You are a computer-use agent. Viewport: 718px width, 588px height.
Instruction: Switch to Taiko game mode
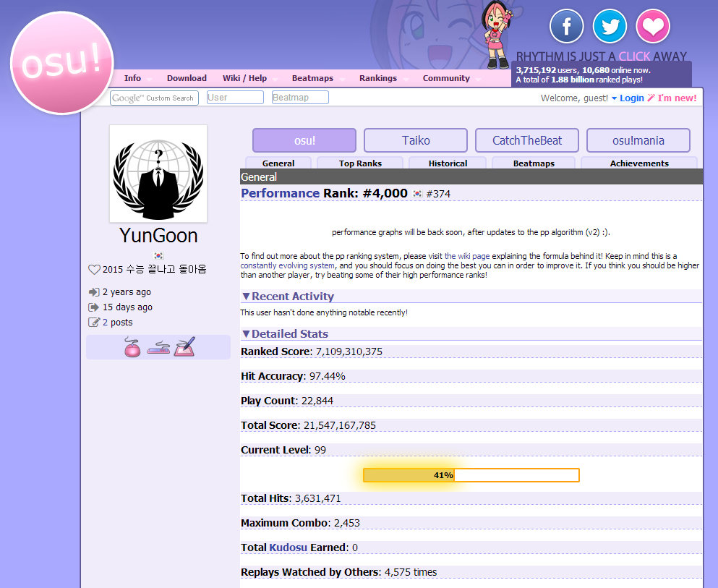point(416,140)
